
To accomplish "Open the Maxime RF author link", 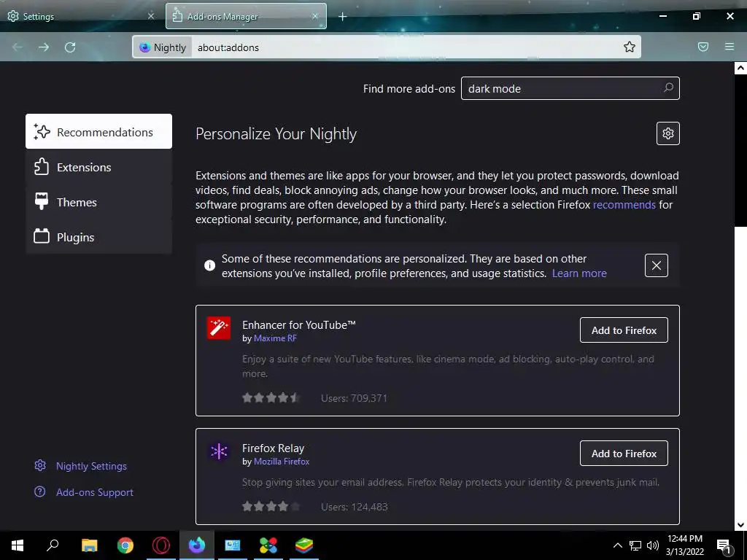I will [x=275, y=338].
